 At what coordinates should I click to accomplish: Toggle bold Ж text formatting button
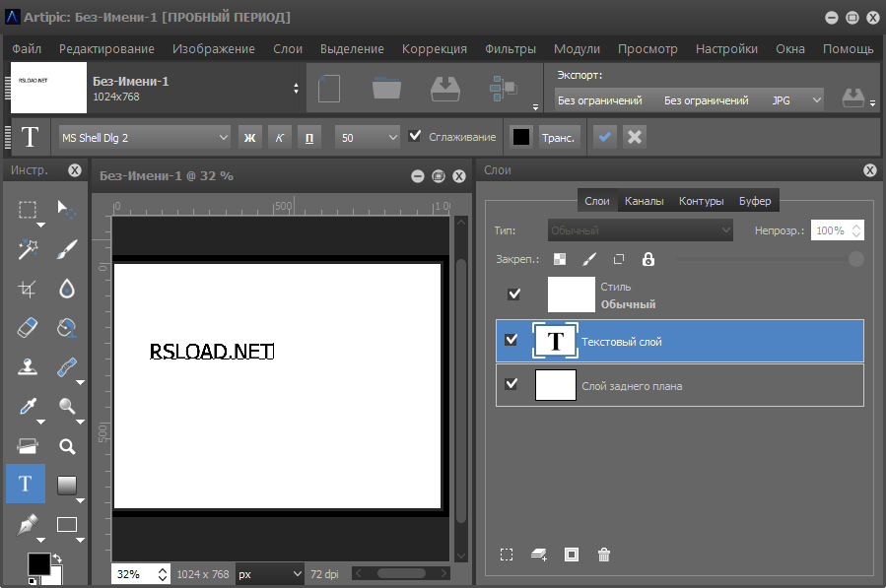pos(249,138)
